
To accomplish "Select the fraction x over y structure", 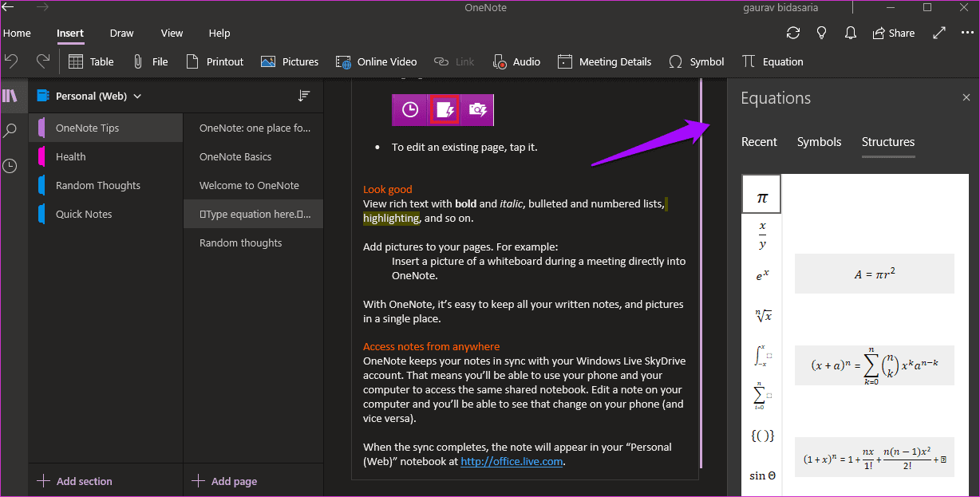I will tap(761, 235).
